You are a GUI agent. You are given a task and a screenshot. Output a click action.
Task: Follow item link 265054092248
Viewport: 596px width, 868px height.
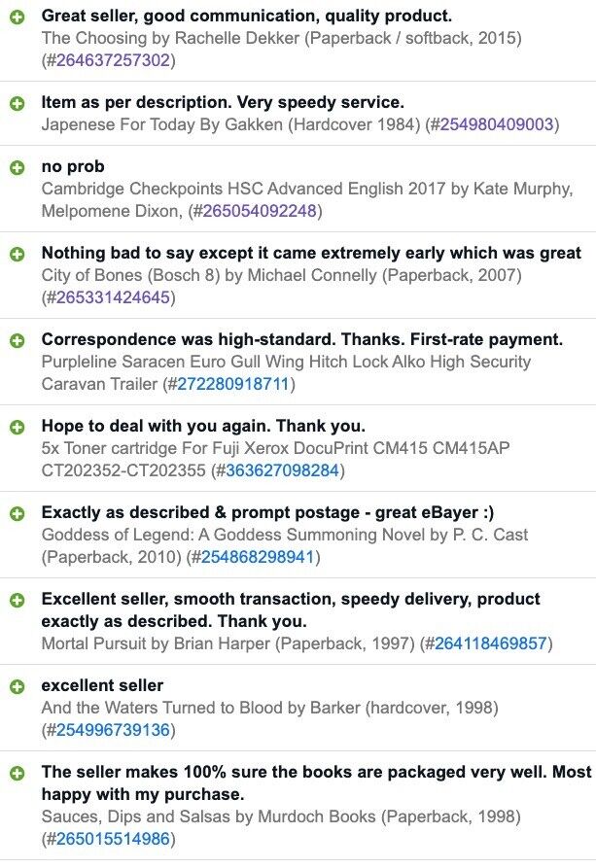click(260, 211)
